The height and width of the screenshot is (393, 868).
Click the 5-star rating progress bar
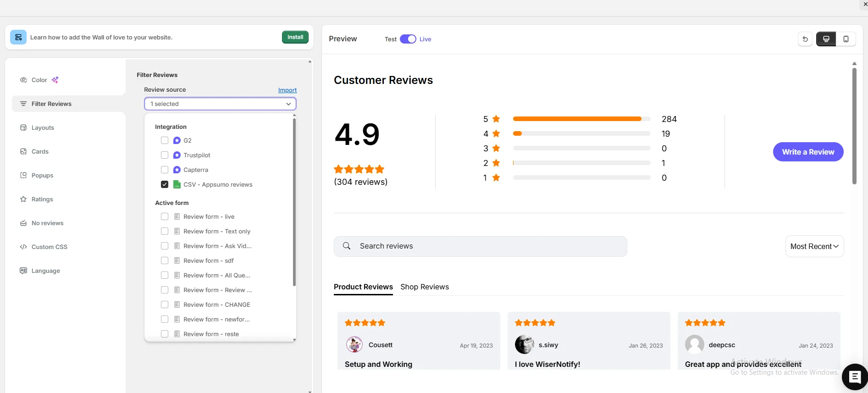pos(581,119)
